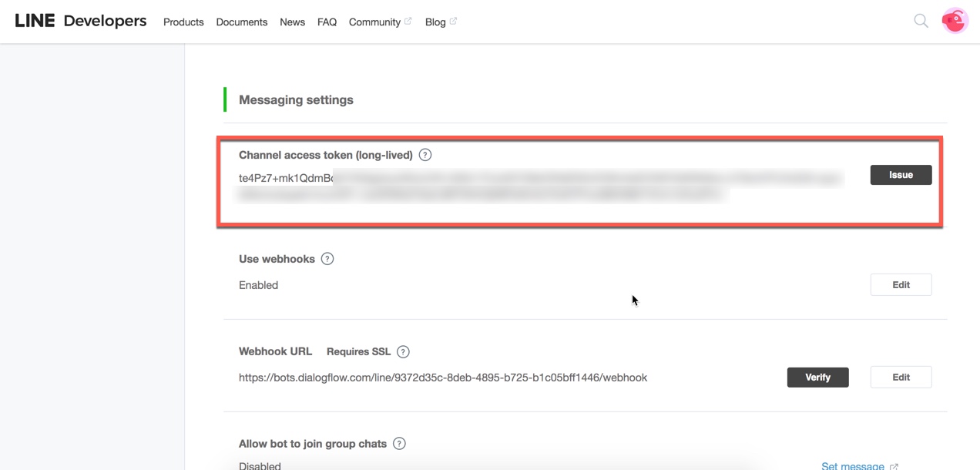Open the FAQ page
Viewport: 980px width, 470px height.
pyautogui.click(x=327, y=22)
